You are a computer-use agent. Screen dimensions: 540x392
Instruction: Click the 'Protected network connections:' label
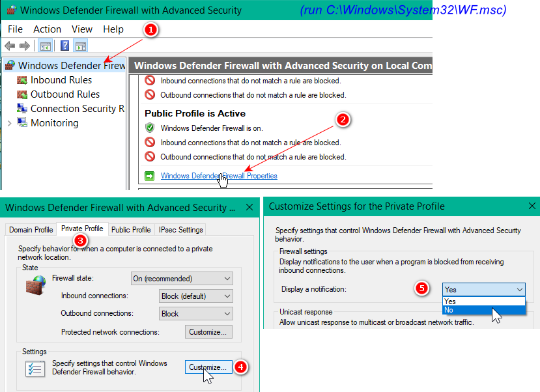pos(110,332)
